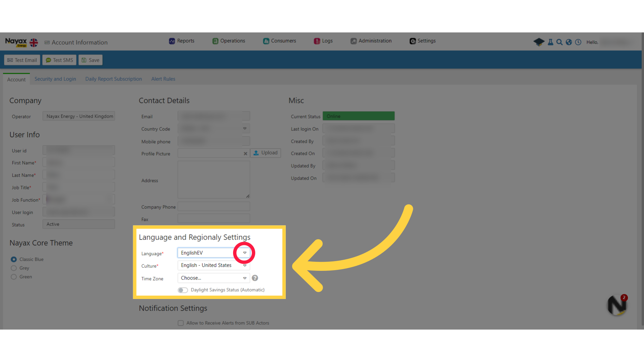Open the Time Zone dropdown
Viewport: 644px width, 362px height.
[x=213, y=278]
